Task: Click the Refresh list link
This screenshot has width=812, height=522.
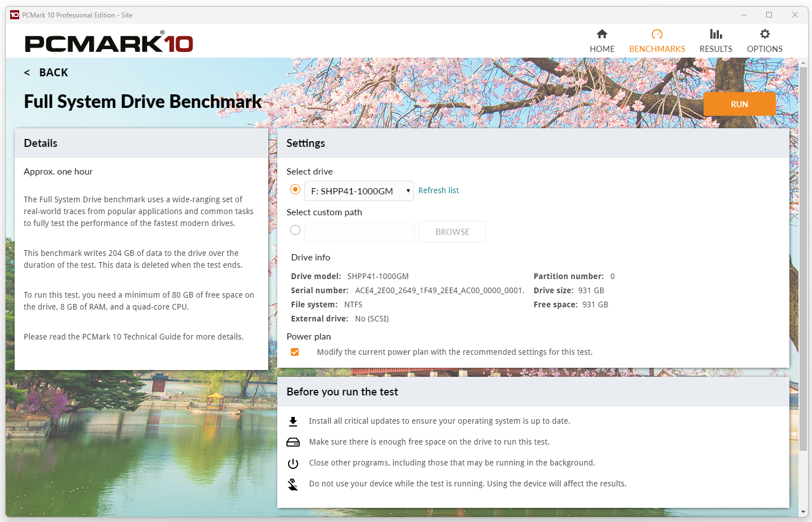Action: 438,190
